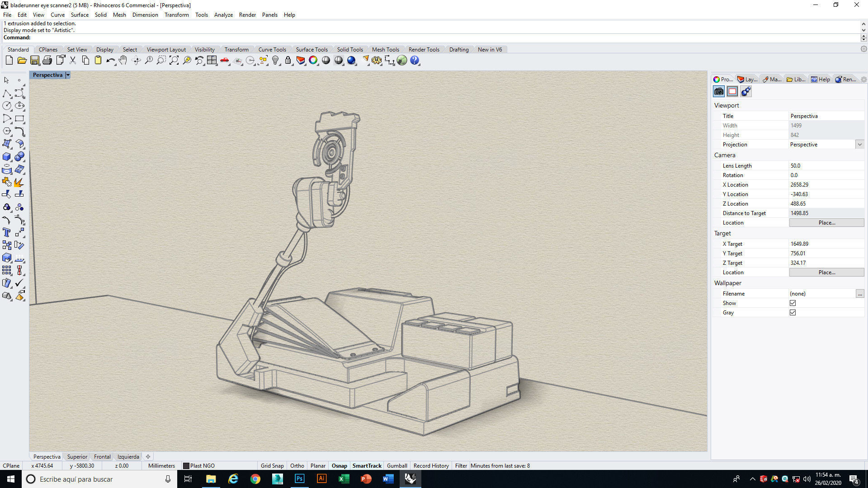
Task: Click the four viewports layout icon
Action: coord(212,60)
